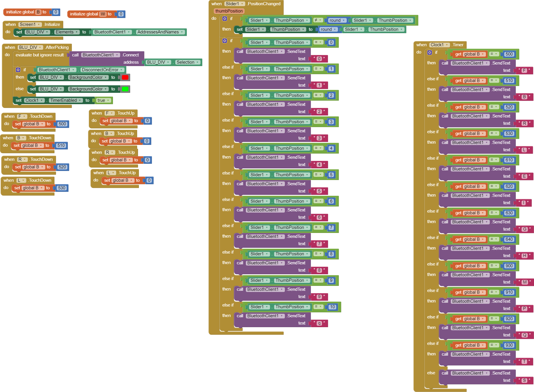Edit number 500 in the F.TouchDown block
The height and width of the screenshot is (392, 534).
click(62, 124)
